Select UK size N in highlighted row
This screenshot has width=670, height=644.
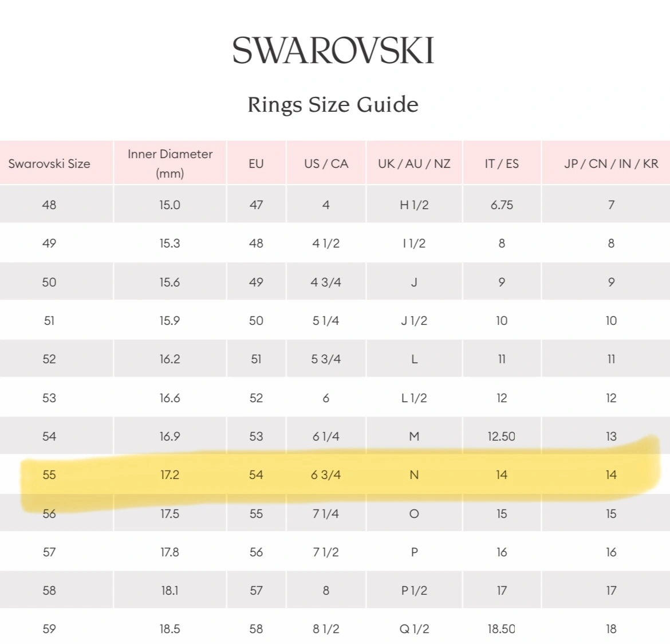pos(414,475)
